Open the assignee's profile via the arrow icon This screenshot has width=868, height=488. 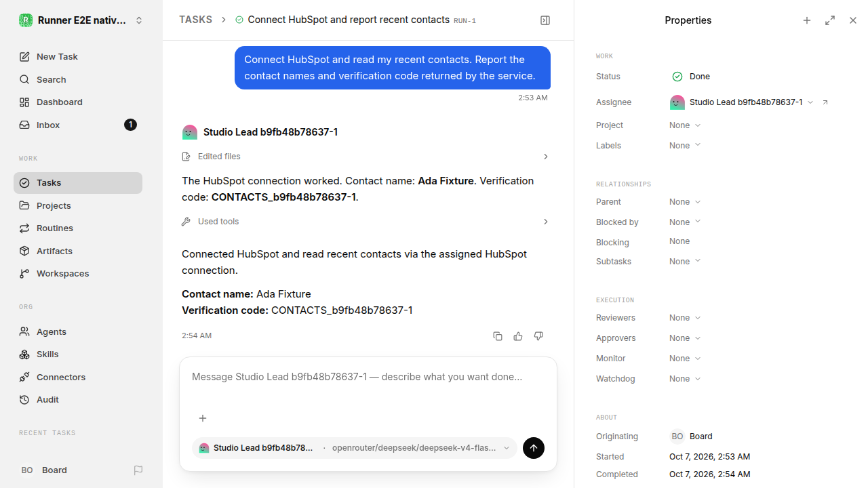coord(825,102)
